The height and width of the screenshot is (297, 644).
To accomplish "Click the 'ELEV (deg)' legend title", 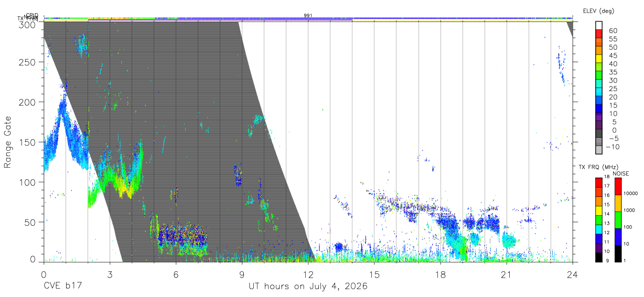I will tap(598, 11).
